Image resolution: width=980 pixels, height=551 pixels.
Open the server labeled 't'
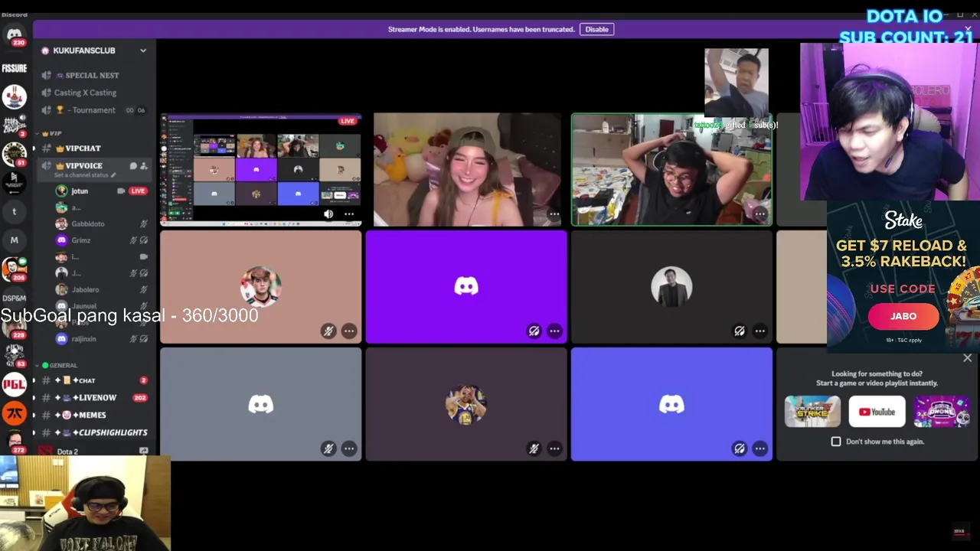[x=14, y=211]
